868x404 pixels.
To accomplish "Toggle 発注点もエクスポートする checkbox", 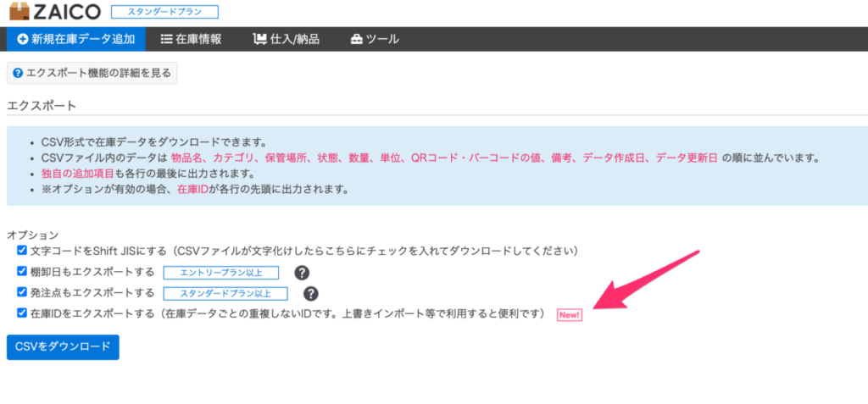I will pos(22,291).
